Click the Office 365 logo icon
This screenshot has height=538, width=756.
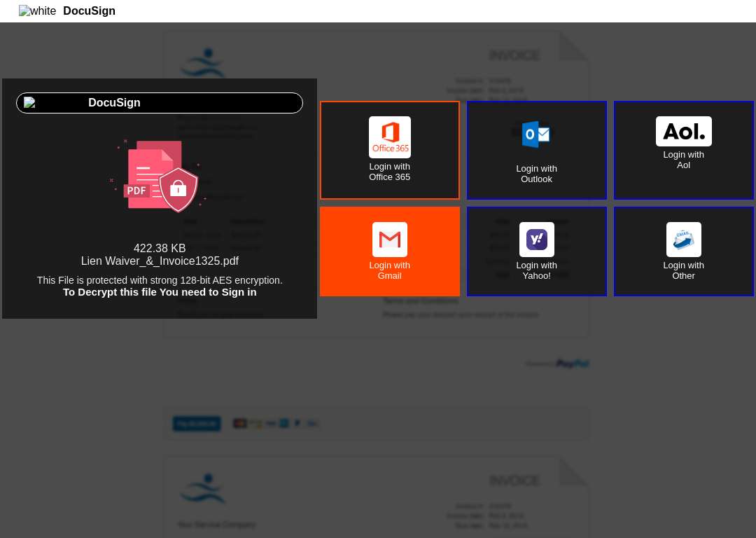tap(390, 137)
